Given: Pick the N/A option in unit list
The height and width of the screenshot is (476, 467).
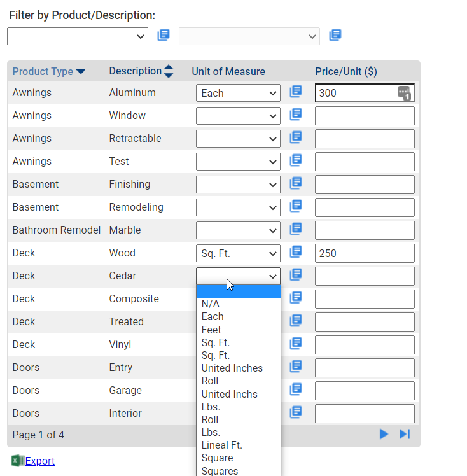Looking at the screenshot, I should coord(211,304).
